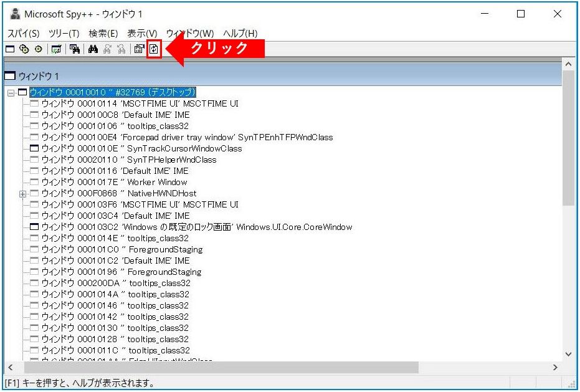Select row 00010106 tooltips_class32
Image resolution: width=580 pixels, height=392 pixels.
click(x=115, y=126)
